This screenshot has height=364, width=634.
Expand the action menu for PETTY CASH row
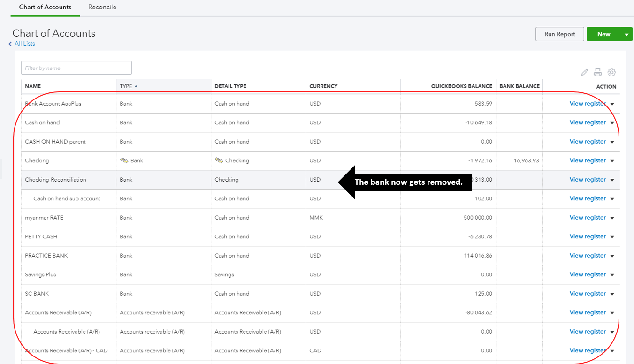pyautogui.click(x=611, y=236)
